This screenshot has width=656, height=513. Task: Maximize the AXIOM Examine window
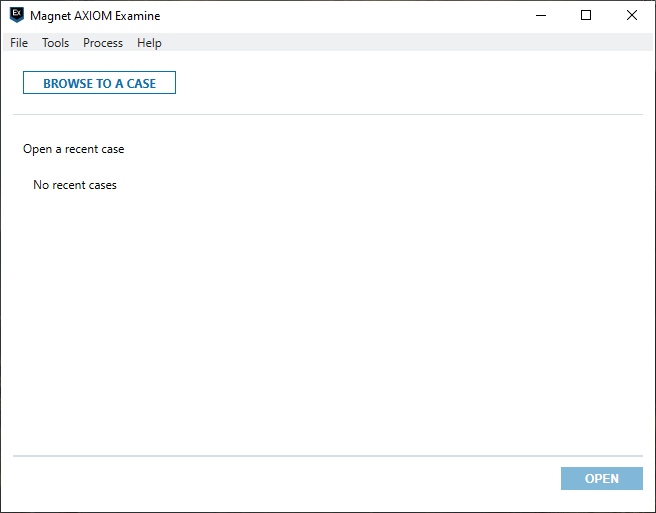coord(586,15)
